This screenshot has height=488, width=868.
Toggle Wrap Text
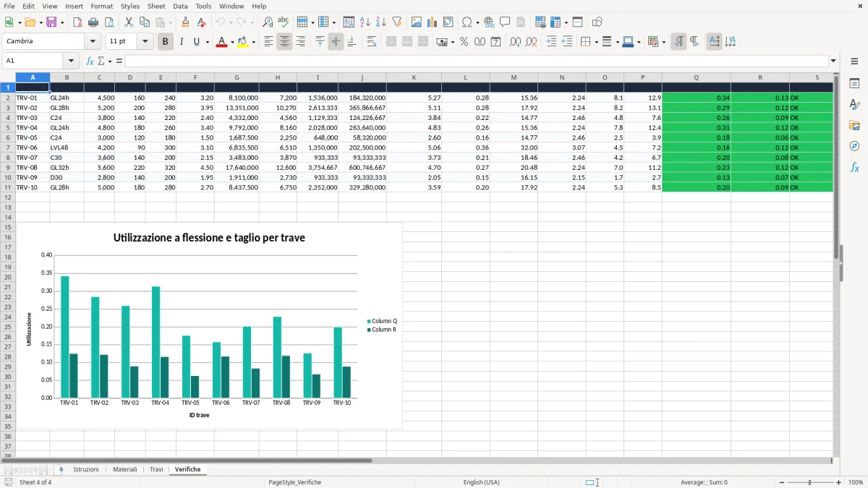pyautogui.click(x=372, y=42)
